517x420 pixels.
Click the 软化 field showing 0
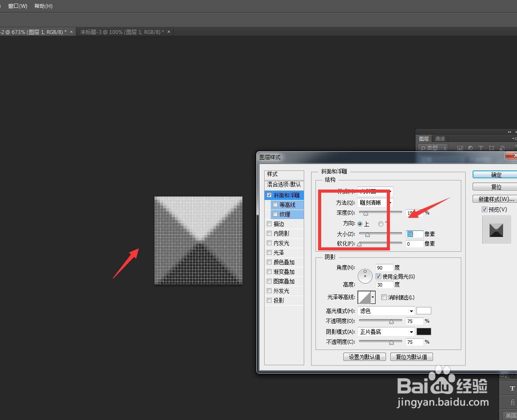[414, 244]
